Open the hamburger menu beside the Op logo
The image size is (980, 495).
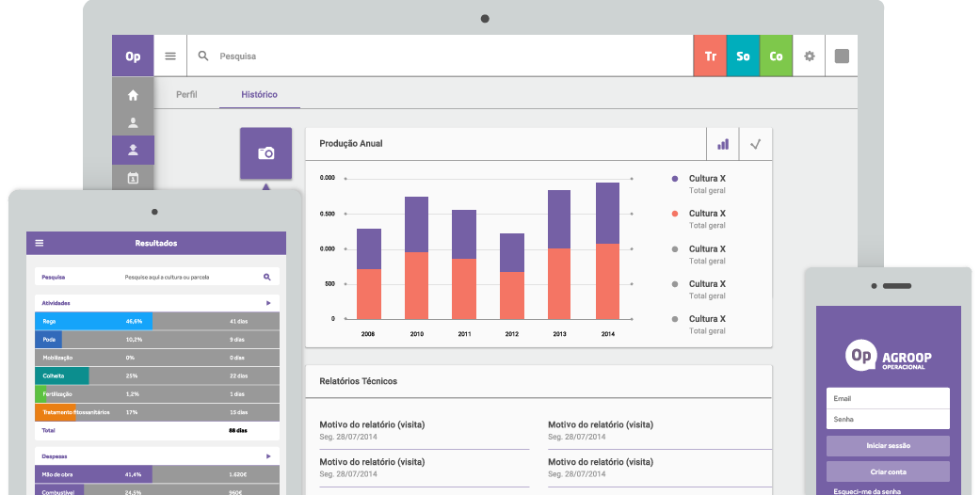coord(170,56)
